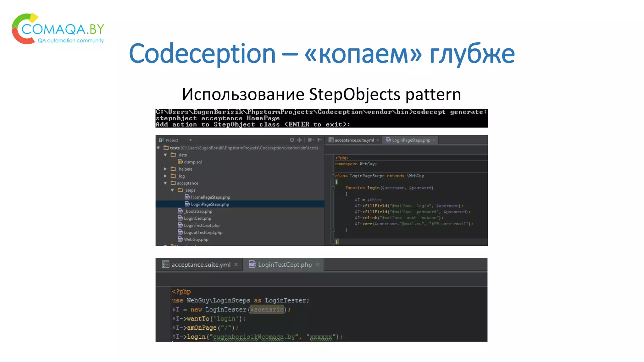
Task: Click the _steps folder icon
Action: click(180, 190)
